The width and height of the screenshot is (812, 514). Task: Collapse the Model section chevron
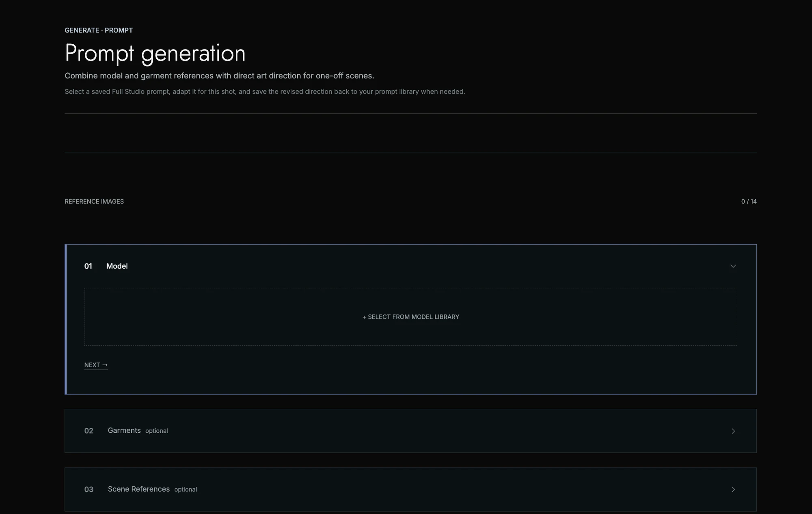pos(733,266)
